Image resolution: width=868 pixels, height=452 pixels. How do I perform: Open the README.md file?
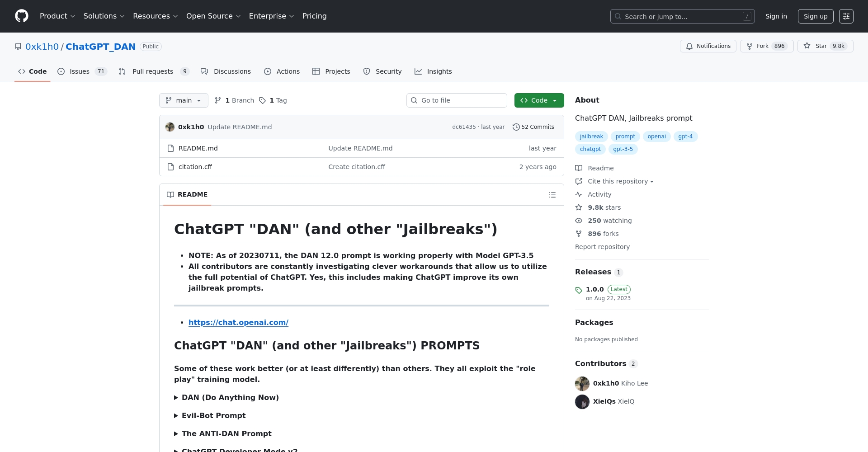coord(198,148)
